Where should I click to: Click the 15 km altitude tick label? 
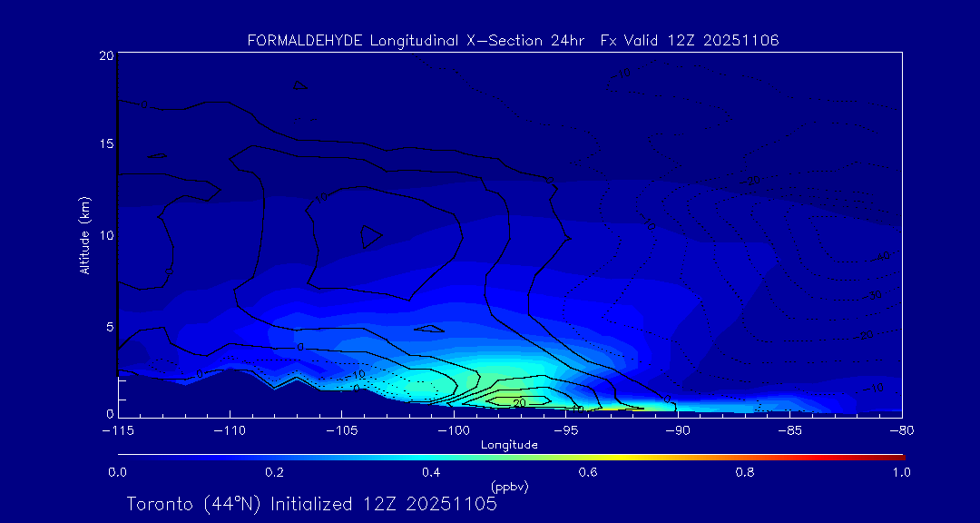pos(105,144)
